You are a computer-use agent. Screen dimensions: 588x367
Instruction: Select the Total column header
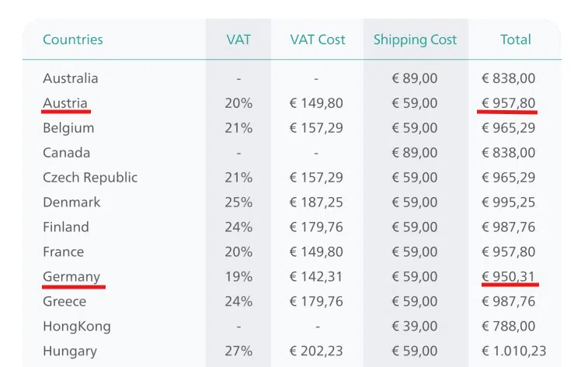click(x=516, y=40)
